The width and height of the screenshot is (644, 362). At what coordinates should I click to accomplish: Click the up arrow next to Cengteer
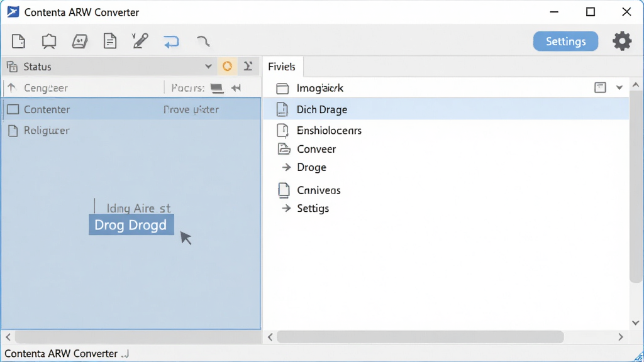tap(11, 87)
